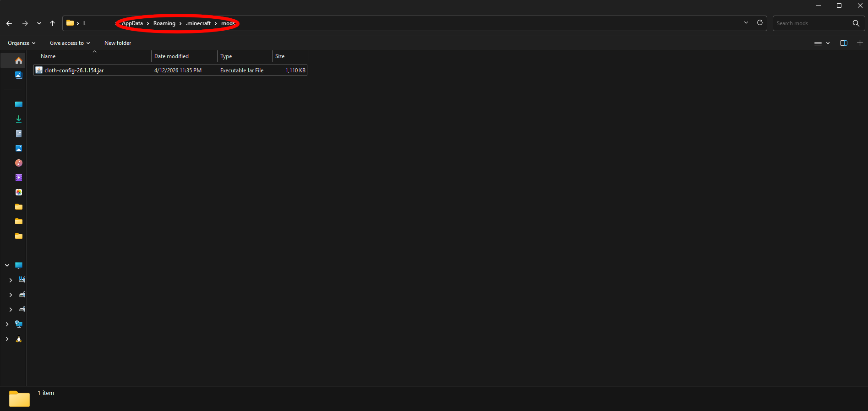Open Music in the sidebar
This screenshot has height=411, width=868.
pos(18,163)
